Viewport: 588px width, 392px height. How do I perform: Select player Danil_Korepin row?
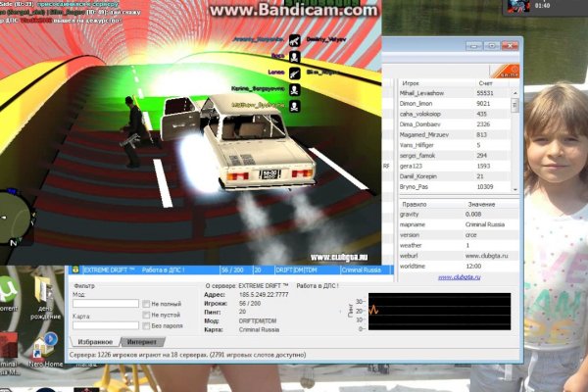[x=455, y=176]
